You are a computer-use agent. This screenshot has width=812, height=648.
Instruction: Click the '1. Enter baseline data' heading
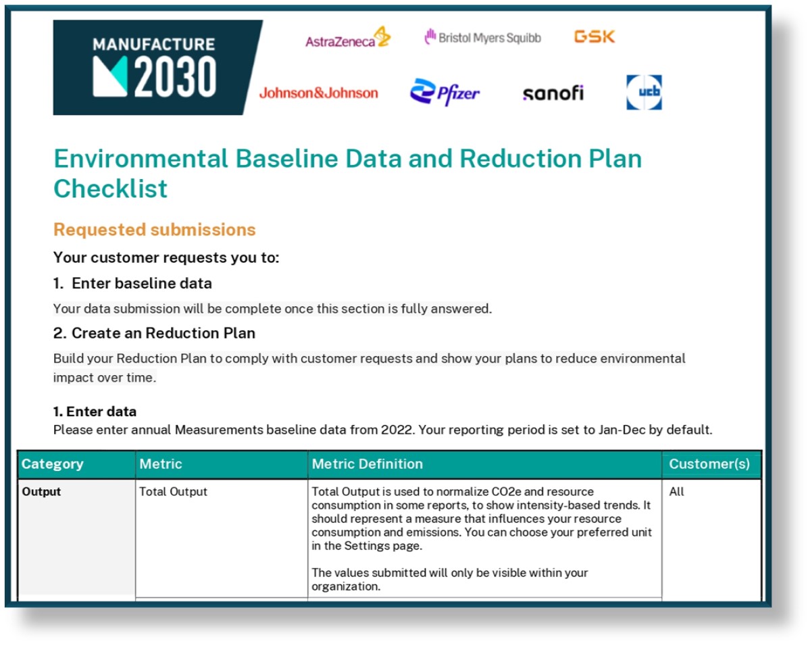[132, 283]
